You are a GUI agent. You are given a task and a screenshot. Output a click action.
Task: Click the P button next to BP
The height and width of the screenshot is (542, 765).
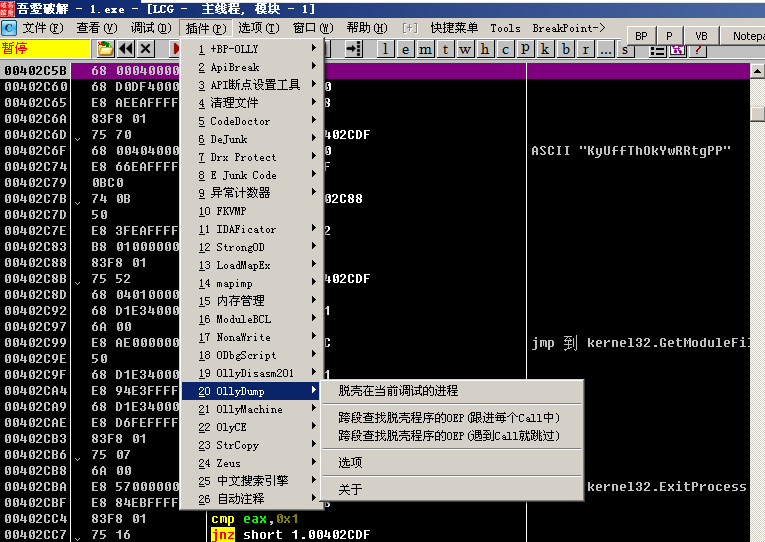(669, 36)
